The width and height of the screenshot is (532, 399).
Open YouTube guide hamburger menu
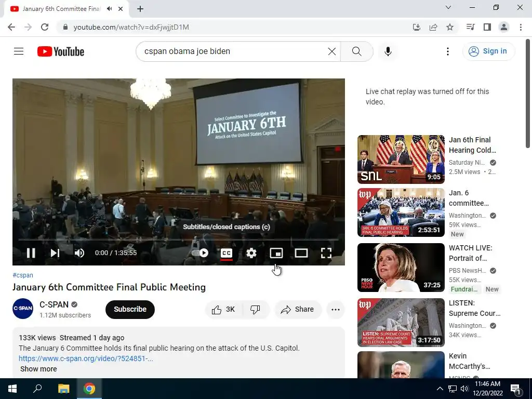point(19,51)
